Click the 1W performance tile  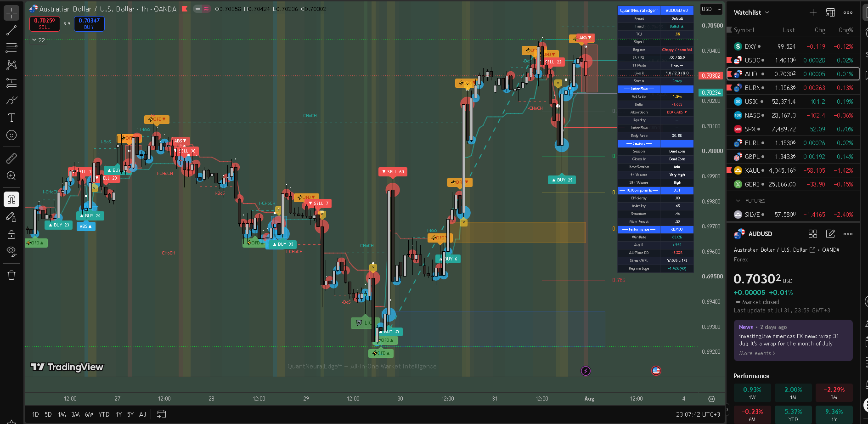752,393
